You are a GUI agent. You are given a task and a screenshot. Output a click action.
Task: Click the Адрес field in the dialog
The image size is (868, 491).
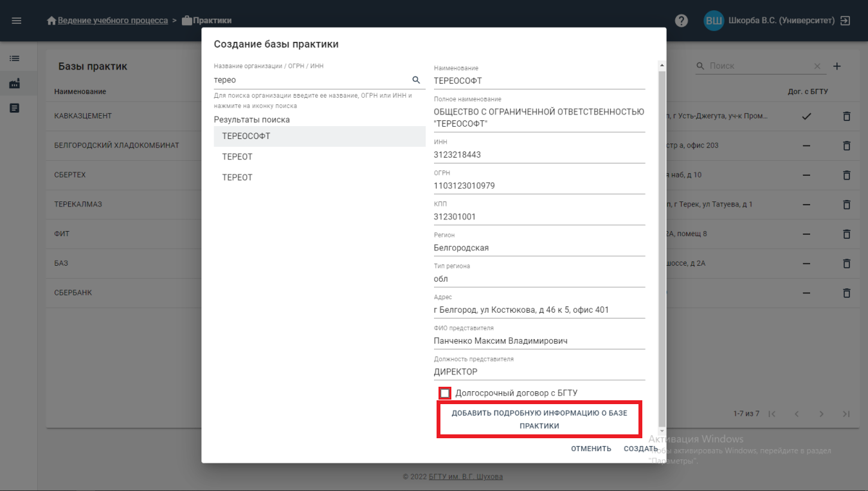tap(539, 310)
